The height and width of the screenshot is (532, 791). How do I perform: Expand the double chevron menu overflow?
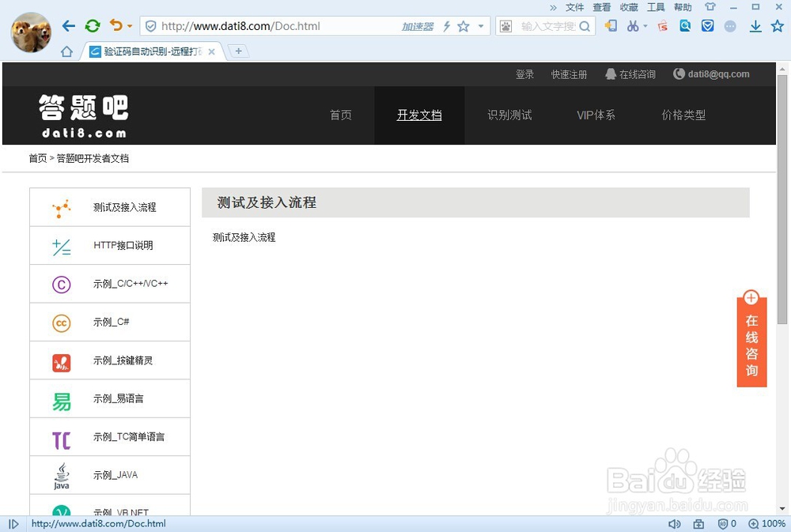coord(554,8)
